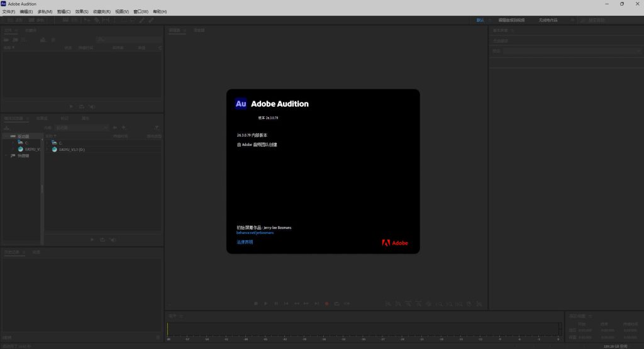Expand the workspace overflow chevron

[572, 20]
